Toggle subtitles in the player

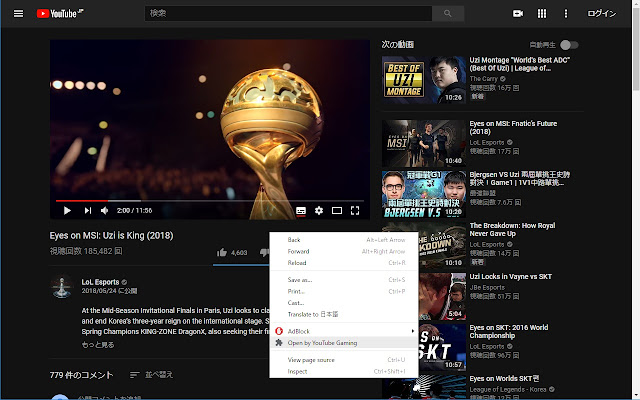tap(301, 211)
